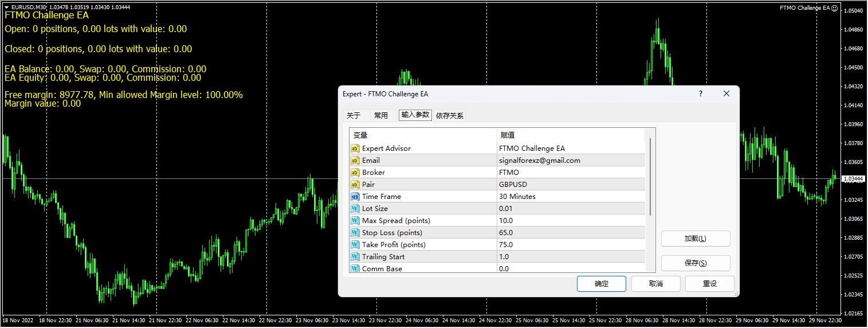Click the ab icon next to Email

pyautogui.click(x=355, y=161)
